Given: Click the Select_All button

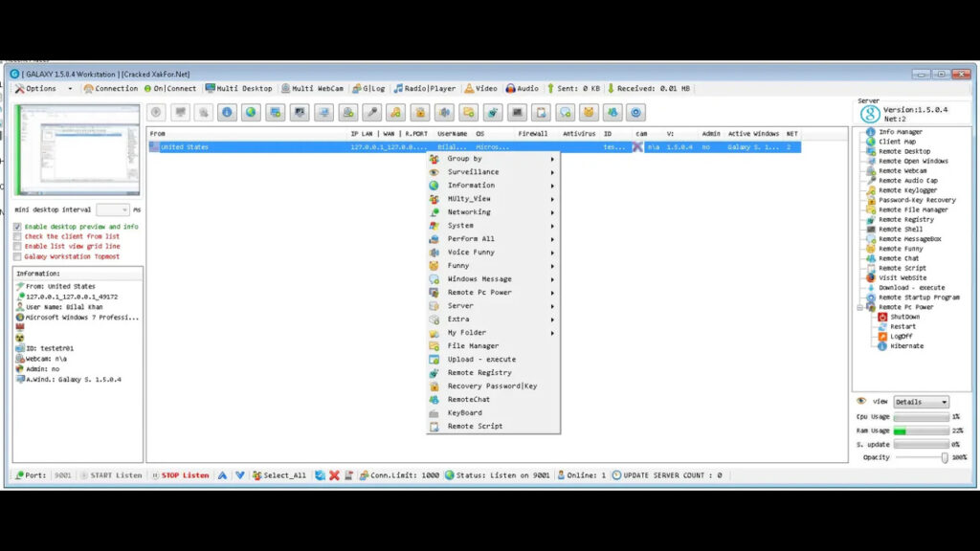Looking at the screenshot, I should click(279, 475).
